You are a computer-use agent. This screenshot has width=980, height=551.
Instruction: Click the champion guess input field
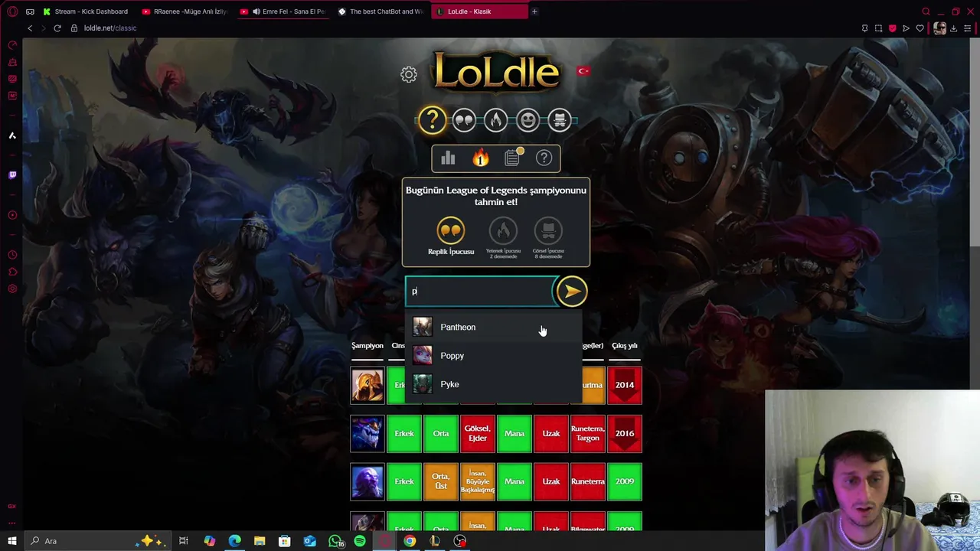tap(479, 291)
